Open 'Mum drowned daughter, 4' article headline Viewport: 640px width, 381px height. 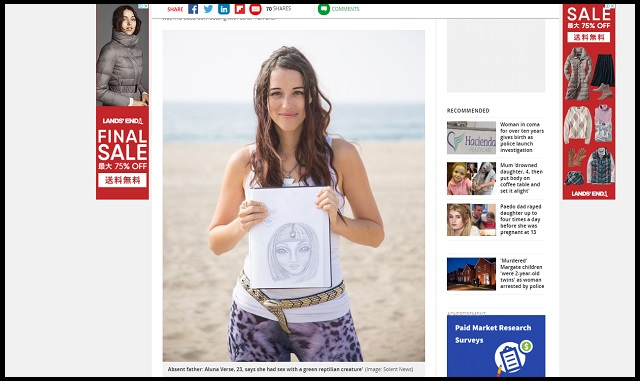(x=521, y=178)
